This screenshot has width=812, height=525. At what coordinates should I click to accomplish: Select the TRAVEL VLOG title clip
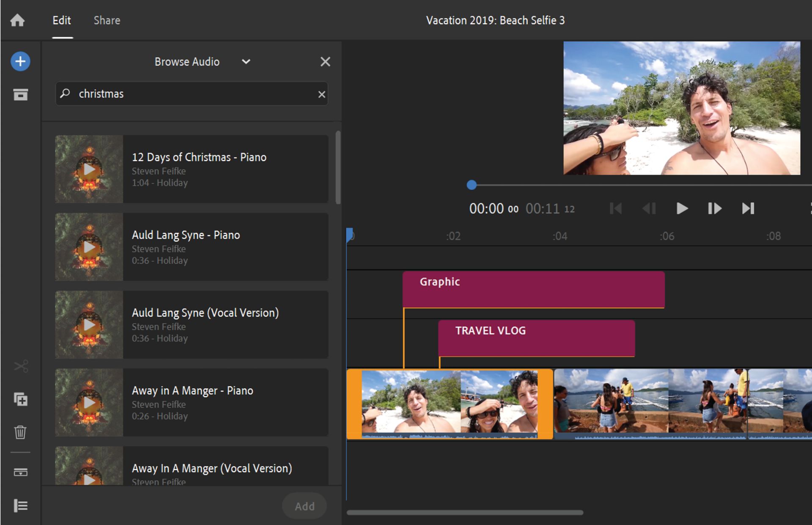(x=536, y=338)
